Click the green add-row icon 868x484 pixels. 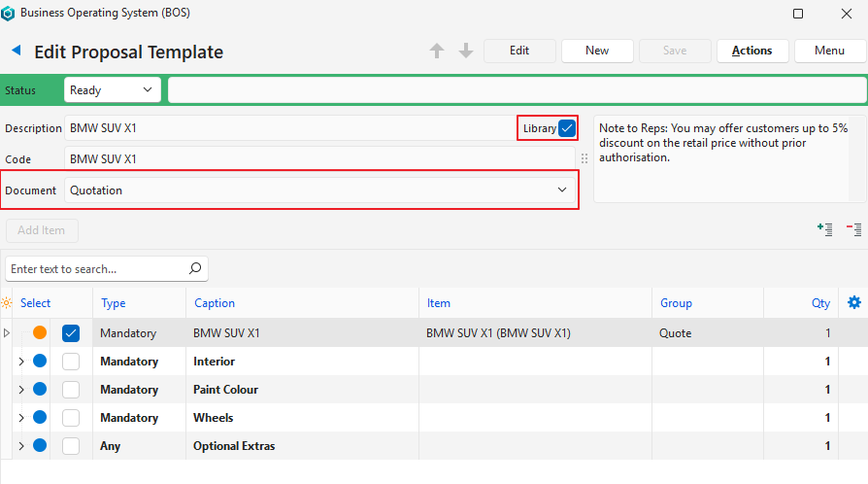[x=825, y=229]
